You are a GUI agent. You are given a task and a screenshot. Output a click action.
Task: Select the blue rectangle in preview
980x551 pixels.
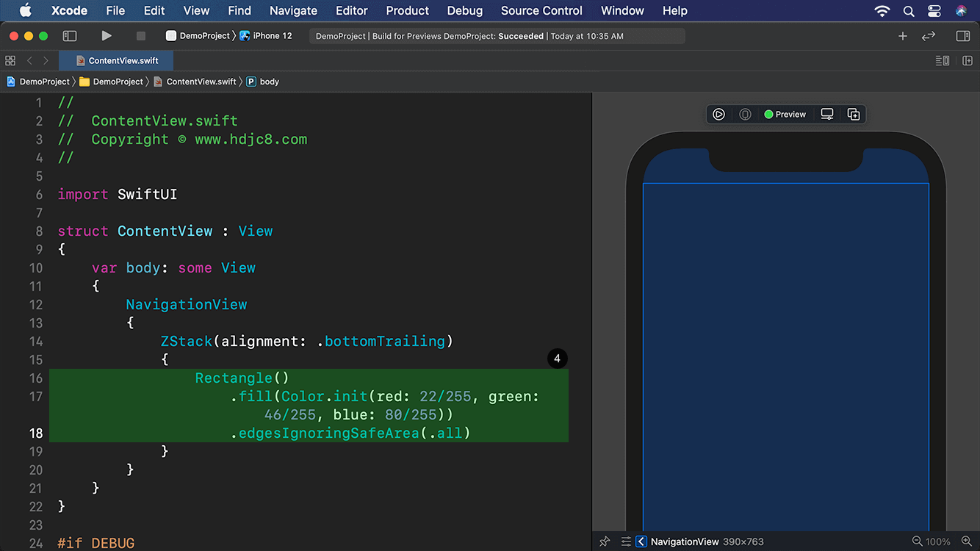click(x=785, y=357)
